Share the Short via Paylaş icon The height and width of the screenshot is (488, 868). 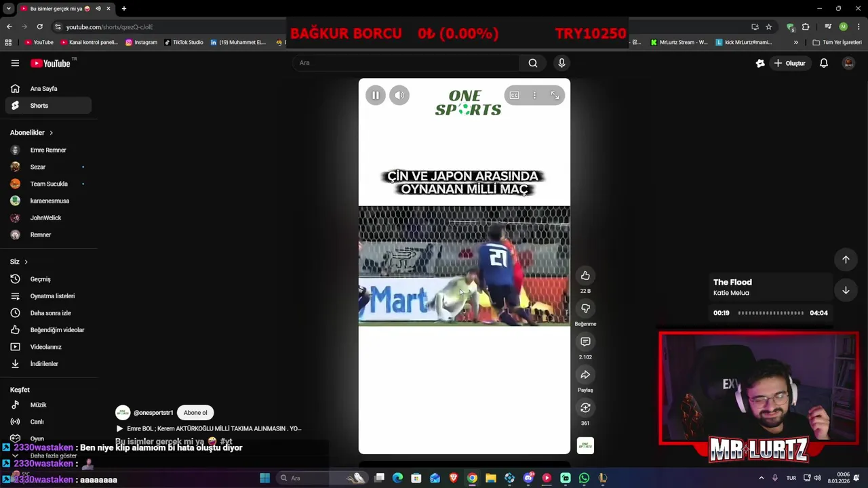pyautogui.click(x=585, y=375)
